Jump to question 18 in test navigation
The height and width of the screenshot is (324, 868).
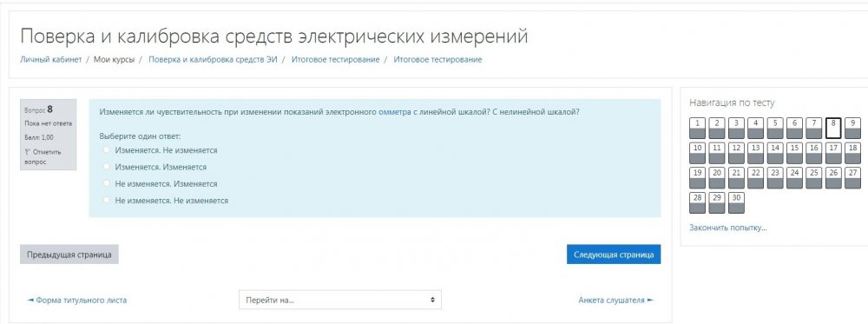[852, 153]
